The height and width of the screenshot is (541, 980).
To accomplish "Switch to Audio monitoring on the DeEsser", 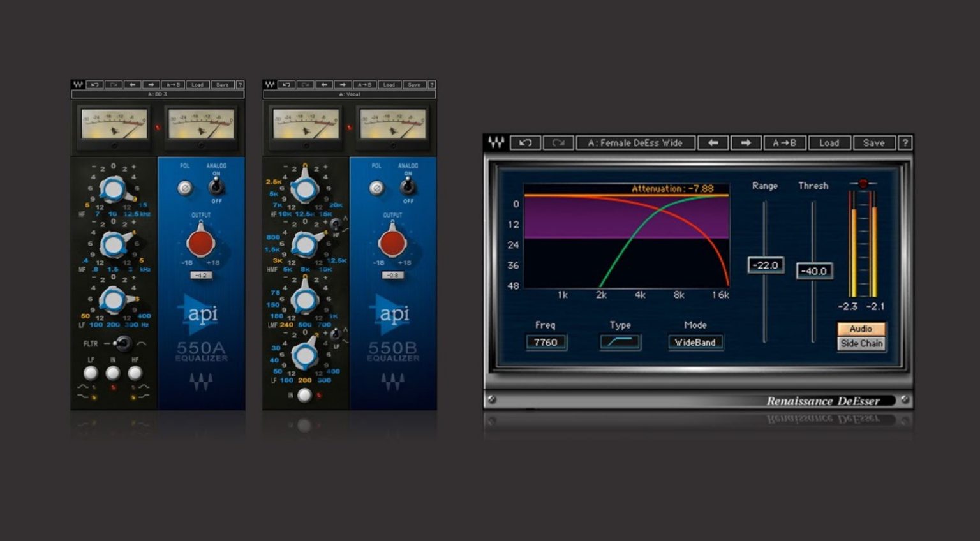I will 861,329.
